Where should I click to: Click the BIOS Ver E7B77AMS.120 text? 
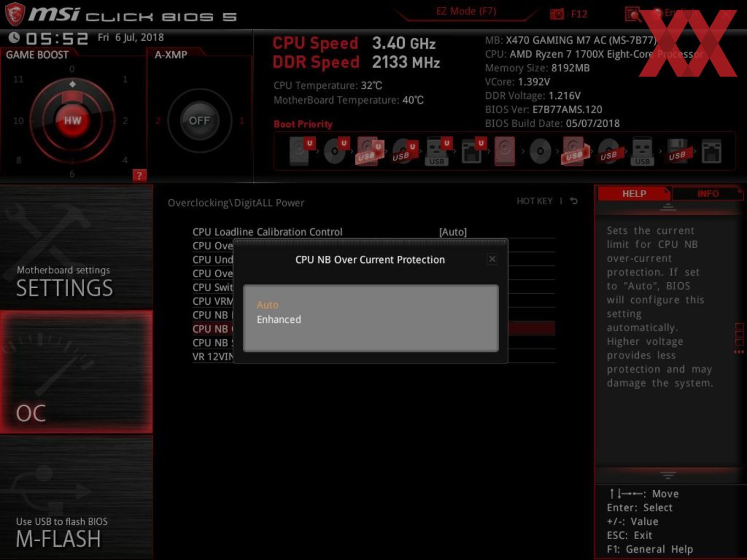pos(544,109)
